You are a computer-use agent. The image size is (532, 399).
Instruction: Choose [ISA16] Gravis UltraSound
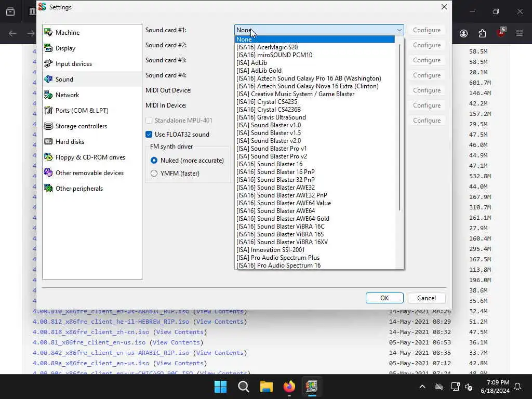(315, 117)
